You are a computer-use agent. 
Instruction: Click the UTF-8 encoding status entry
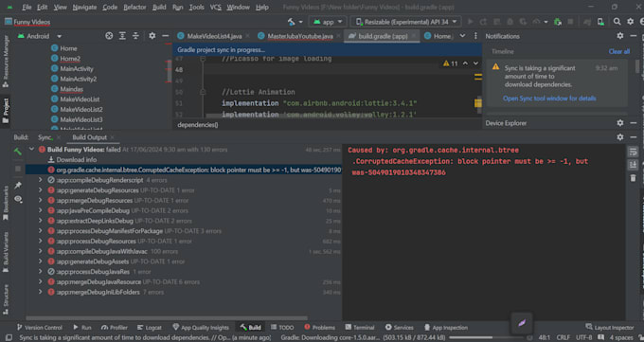[x=583, y=337]
